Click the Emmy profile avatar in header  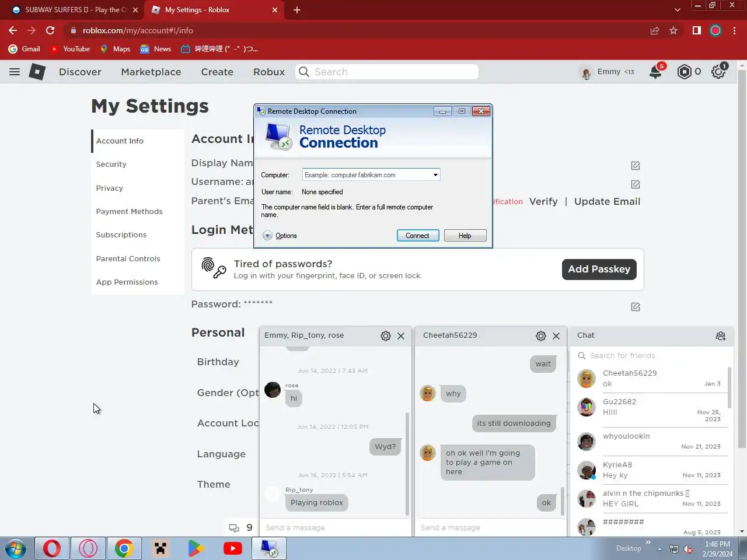click(x=585, y=72)
